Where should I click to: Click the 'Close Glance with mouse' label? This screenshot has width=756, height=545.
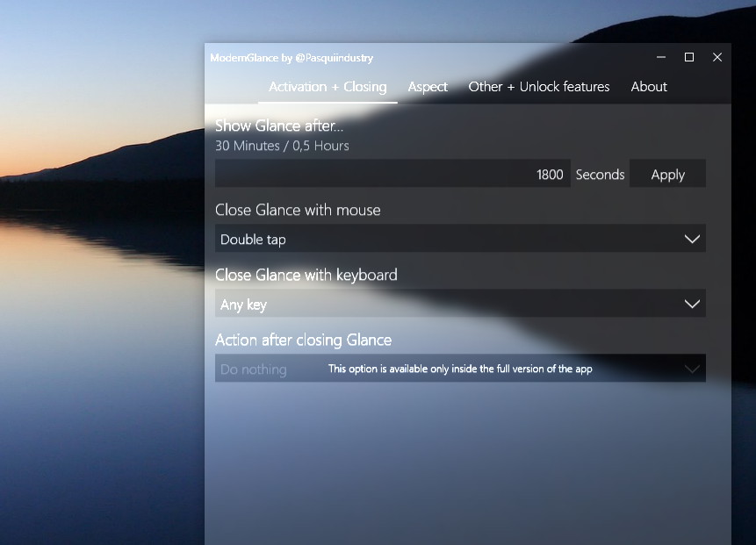298,210
